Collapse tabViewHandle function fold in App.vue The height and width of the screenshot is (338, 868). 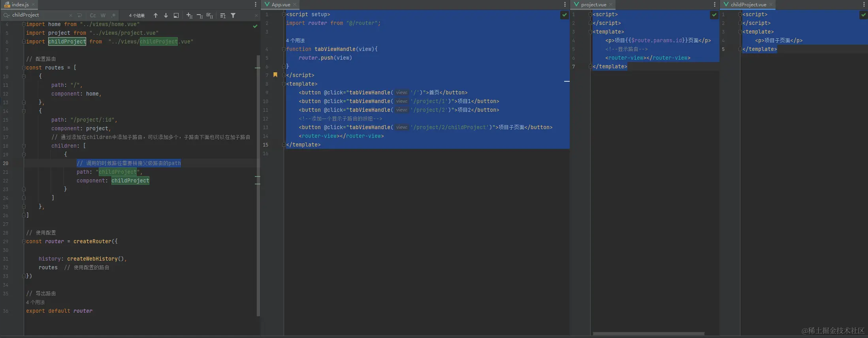coord(284,49)
